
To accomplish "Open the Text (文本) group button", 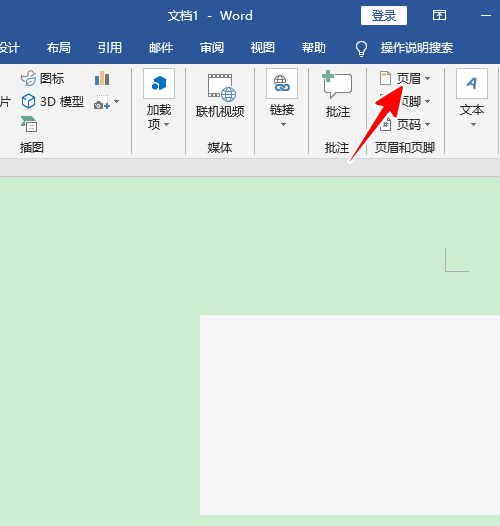I will [472, 98].
